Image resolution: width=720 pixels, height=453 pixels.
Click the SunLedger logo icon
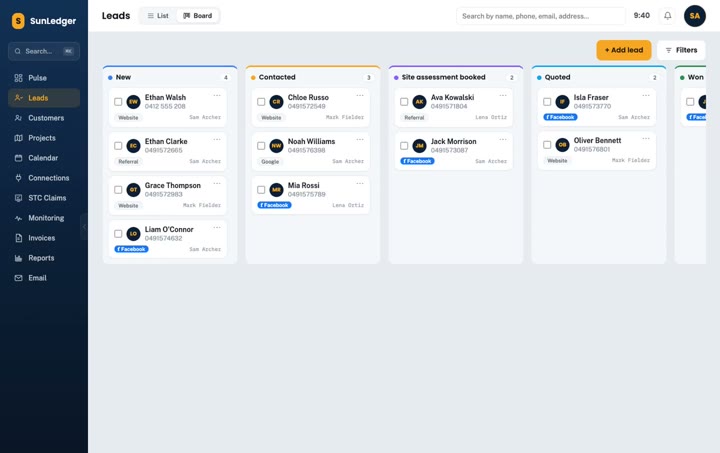18,21
